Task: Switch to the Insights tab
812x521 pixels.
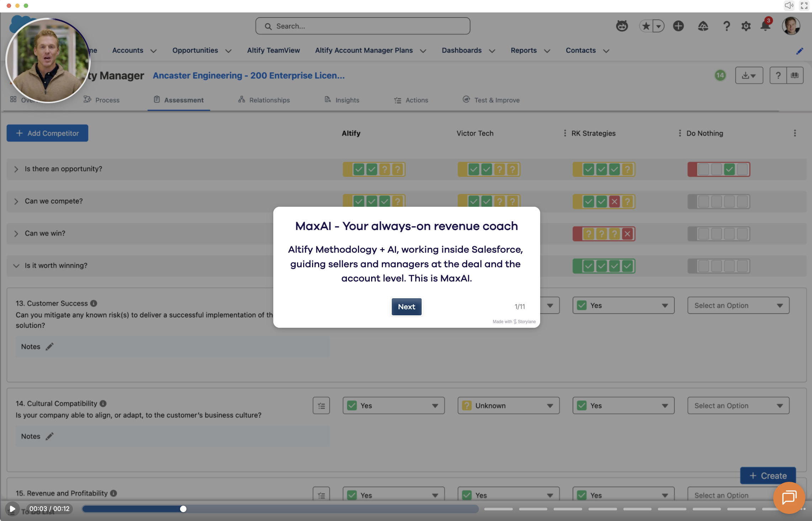Action: (x=342, y=100)
